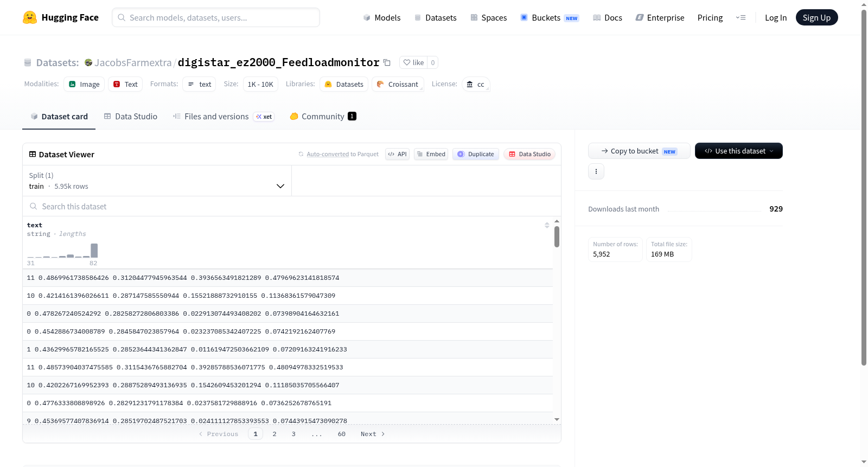Open the JacobsFarmextra profile link

tap(133, 62)
